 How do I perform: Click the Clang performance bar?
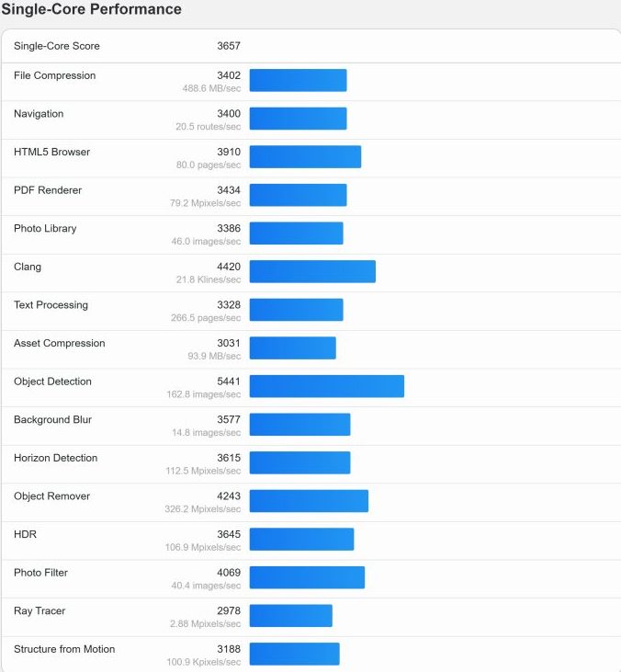pyautogui.click(x=312, y=271)
